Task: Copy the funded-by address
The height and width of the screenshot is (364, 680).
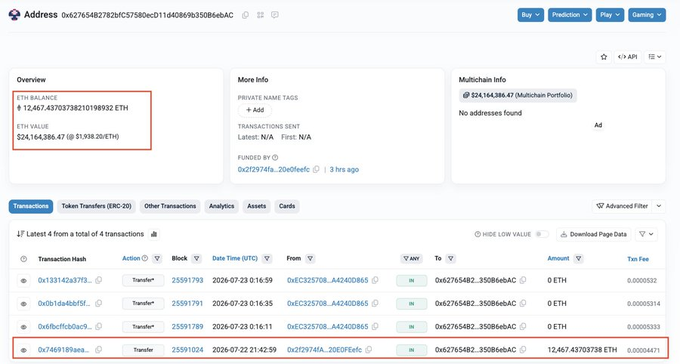Action: pyautogui.click(x=316, y=170)
